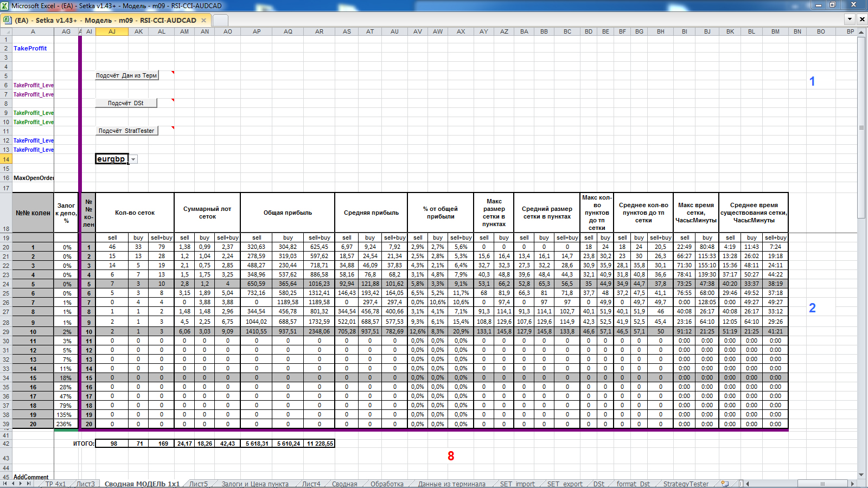
Task: Open the Обработка sheet tab
Action: [387, 484]
